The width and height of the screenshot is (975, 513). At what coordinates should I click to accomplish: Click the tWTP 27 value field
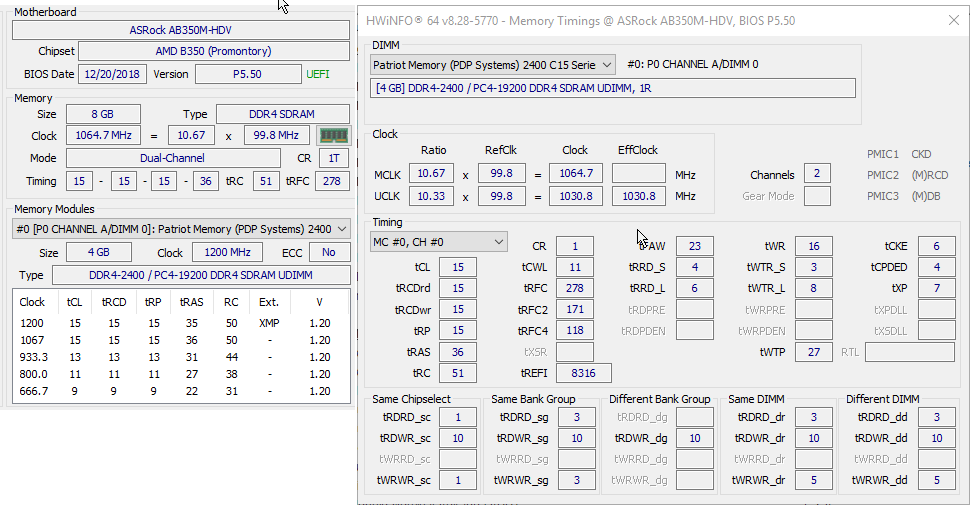pos(813,352)
